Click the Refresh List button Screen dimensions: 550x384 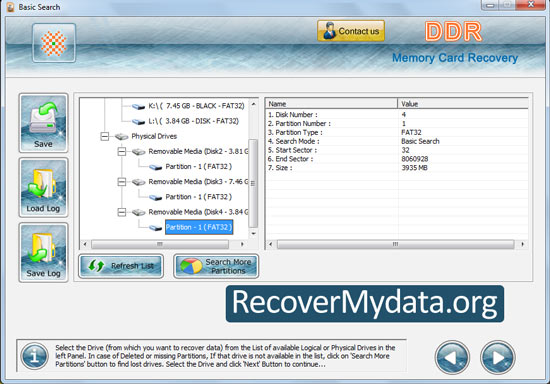pos(121,266)
